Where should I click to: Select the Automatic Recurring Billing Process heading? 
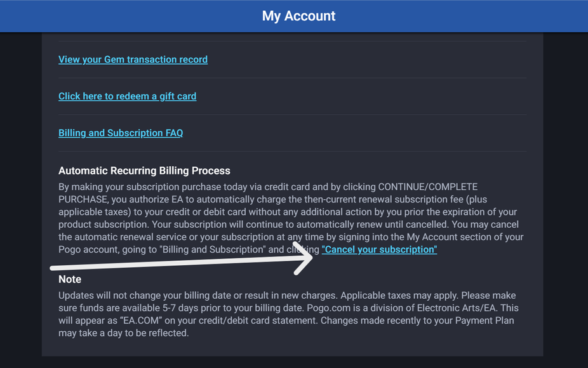click(144, 171)
